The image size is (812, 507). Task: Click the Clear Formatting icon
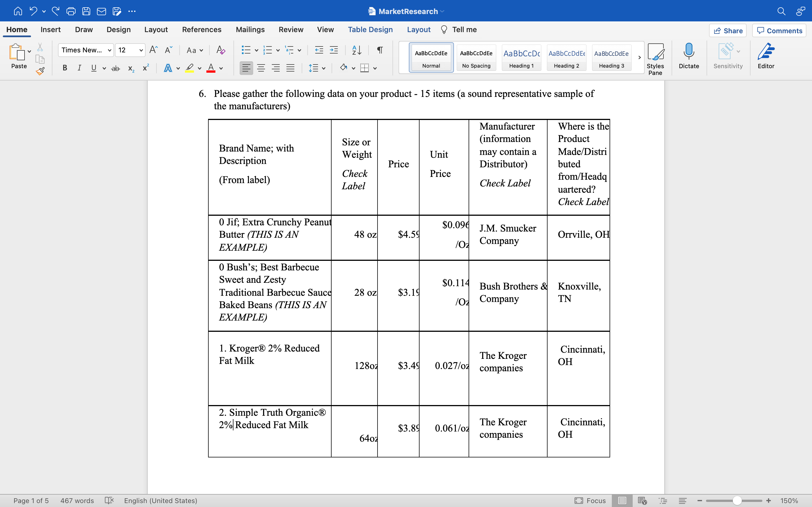click(x=220, y=50)
